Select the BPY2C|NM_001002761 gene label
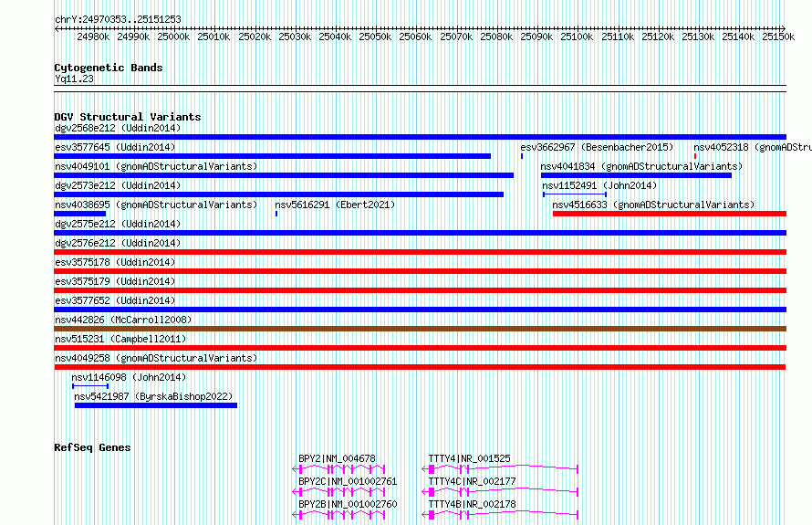The height and width of the screenshot is (525, 812). [x=348, y=481]
